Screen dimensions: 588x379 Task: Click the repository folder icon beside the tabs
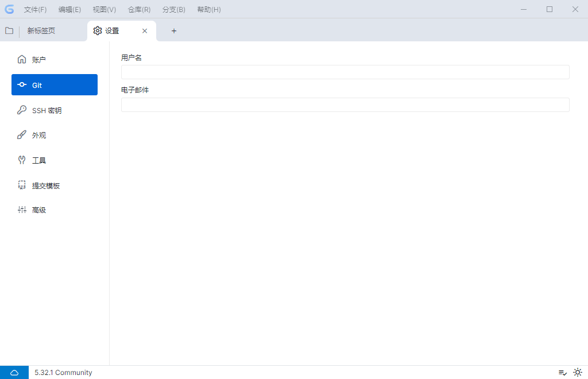[x=9, y=30]
